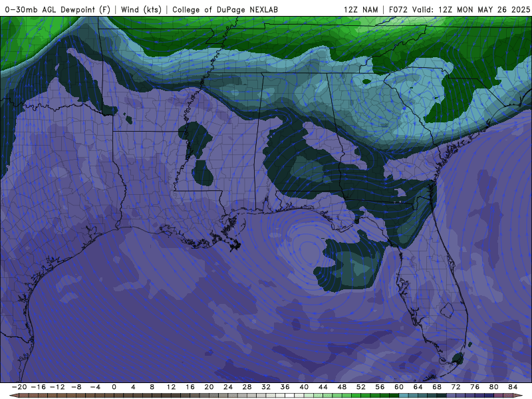Click the 4 label on the color scale
Image resolution: width=532 pixels, height=399 pixels.
(133, 387)
